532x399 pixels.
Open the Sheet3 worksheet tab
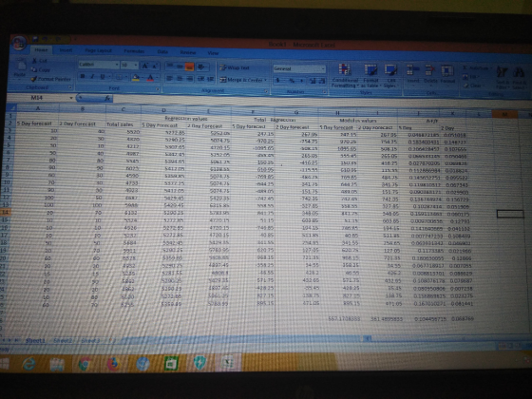point(90,340)
